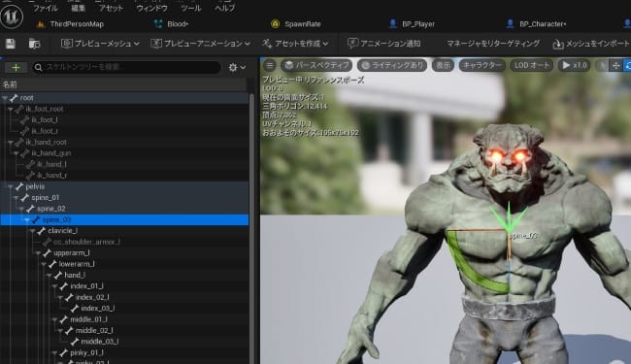
Task: Click the ライティングあり view mode button
Action: pyautogui.click(x=392, y=65)
